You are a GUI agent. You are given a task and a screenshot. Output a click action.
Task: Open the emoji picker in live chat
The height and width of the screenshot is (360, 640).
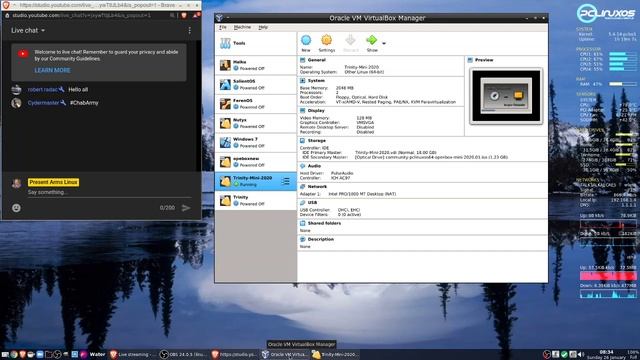16,208
